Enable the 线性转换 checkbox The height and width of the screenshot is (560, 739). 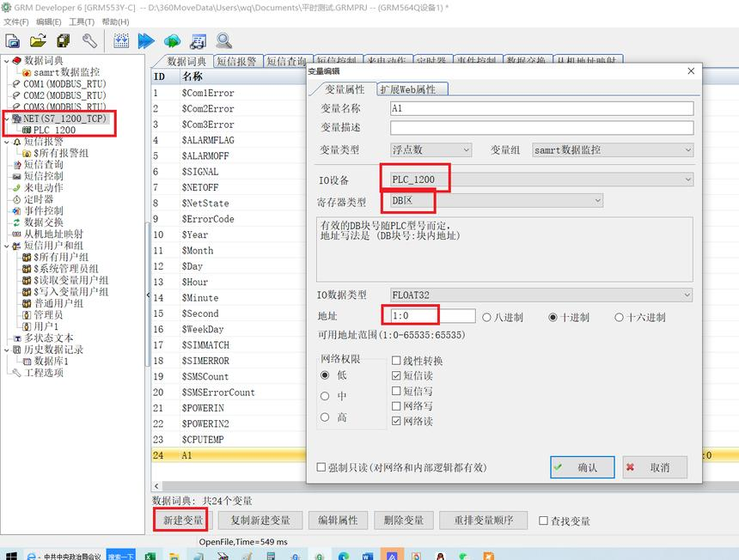[396, 361]
